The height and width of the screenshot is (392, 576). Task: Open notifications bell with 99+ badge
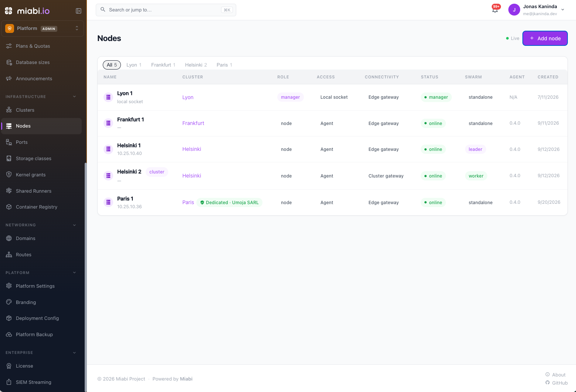coord(495,9)
